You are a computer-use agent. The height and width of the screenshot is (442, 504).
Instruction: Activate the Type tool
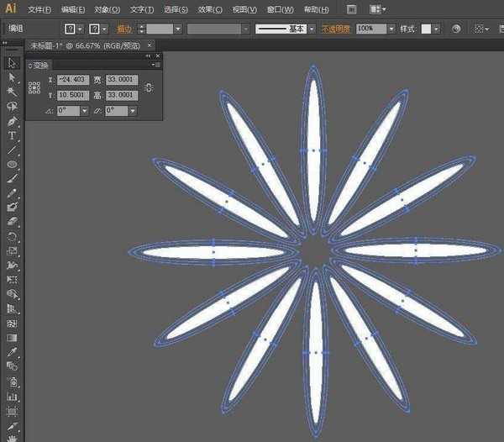12,135
